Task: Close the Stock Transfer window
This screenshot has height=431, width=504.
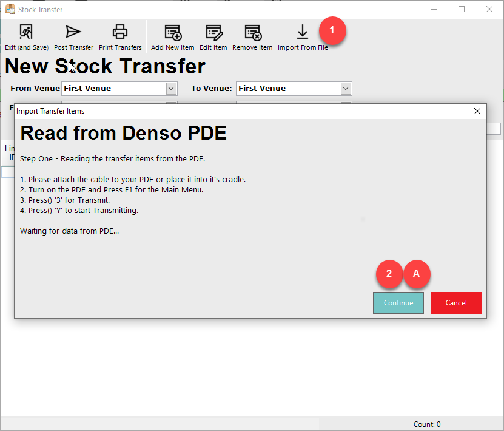Action: coord(489,9)
